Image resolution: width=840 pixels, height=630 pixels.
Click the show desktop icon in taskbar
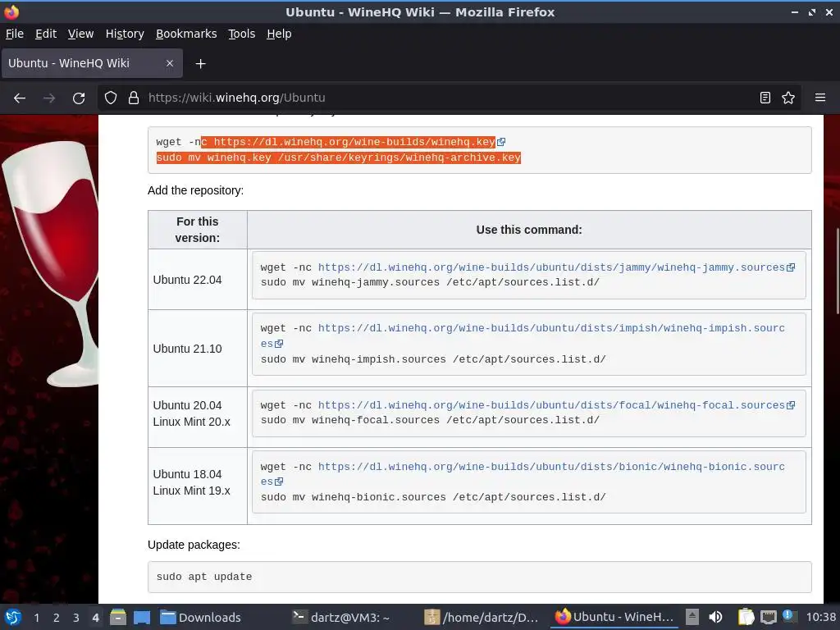tap(142, 617)
